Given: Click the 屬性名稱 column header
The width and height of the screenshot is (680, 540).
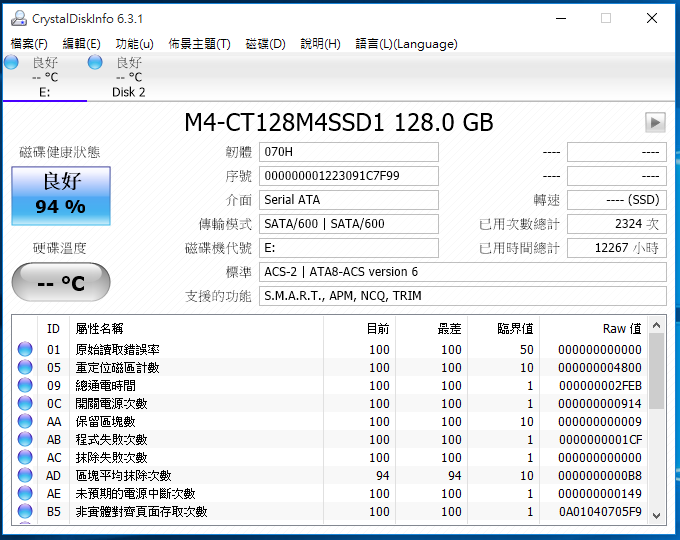Looking at the screenshot, I should (196, 329).
